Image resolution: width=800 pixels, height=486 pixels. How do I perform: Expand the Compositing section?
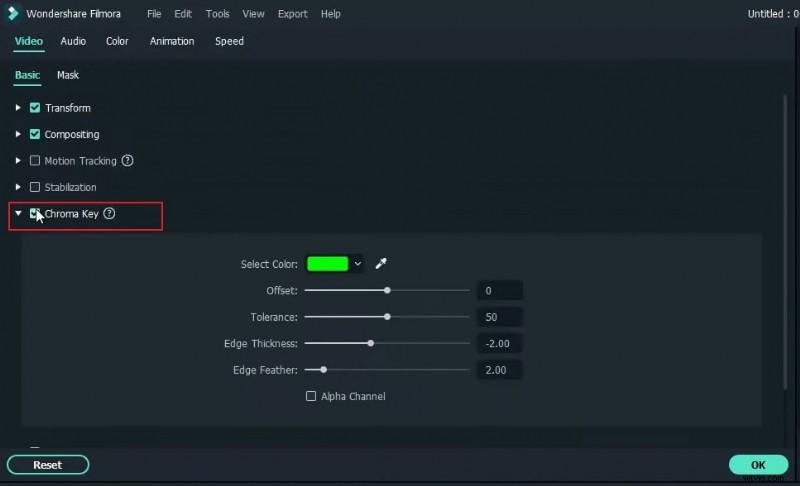click(18, 134)
